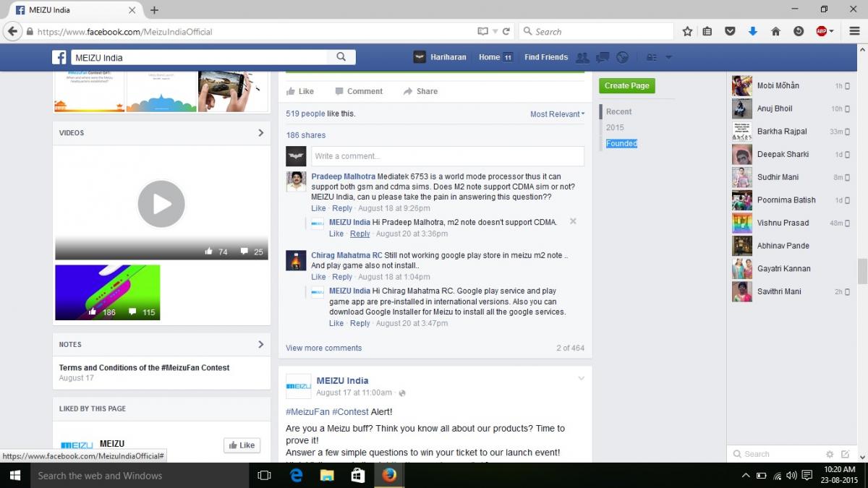Toggle Firefox Reader View icon
868x488 pixels.
click(x=482, y=32)
